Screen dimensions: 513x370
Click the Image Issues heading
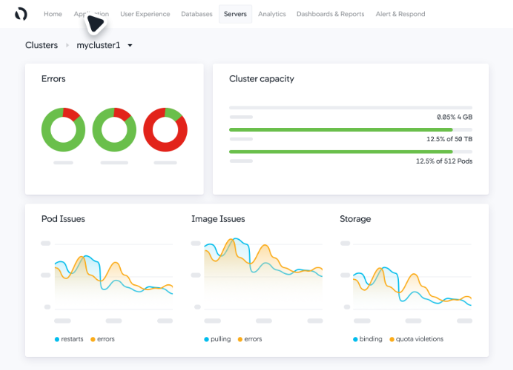coord(218,219)
